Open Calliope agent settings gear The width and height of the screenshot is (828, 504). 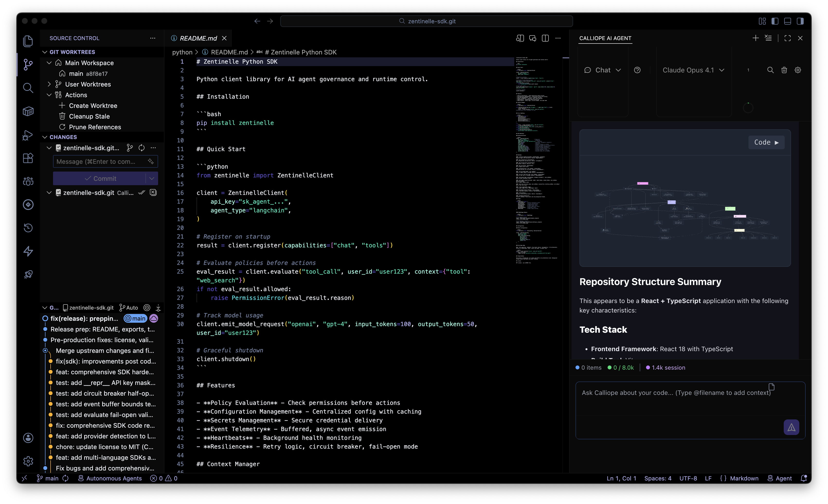798,70
